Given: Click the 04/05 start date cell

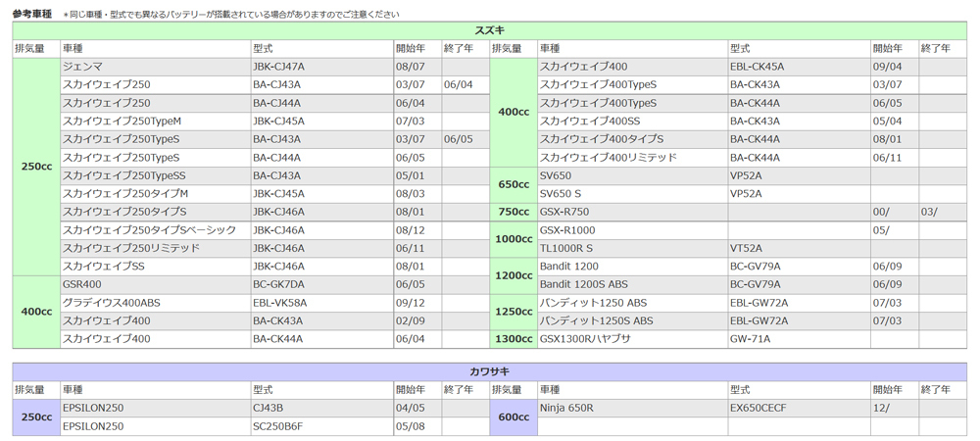Looking at the screenshot, I should click(417, 409).
